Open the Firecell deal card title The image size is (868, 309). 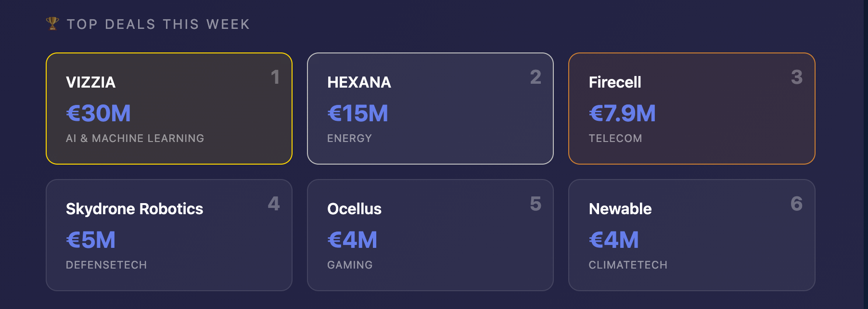click(x=614, y=82)
